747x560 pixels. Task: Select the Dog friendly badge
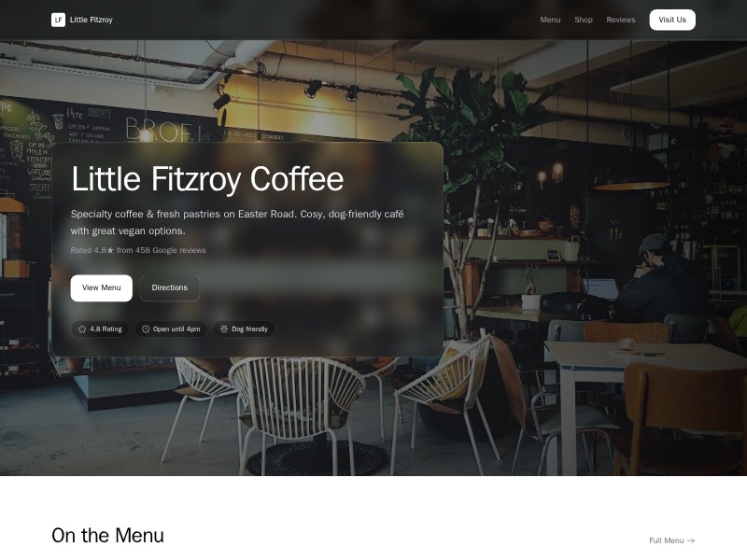point(244,329)
